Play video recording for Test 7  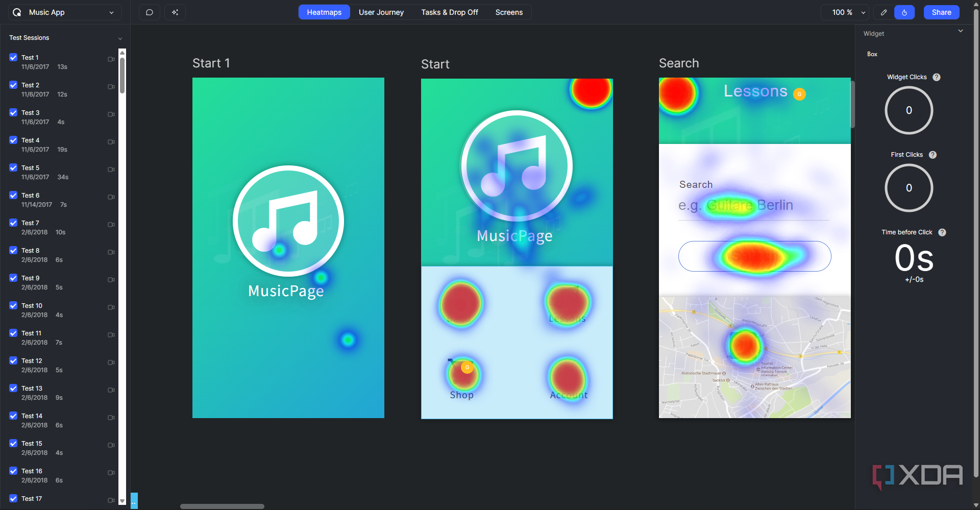111,225
